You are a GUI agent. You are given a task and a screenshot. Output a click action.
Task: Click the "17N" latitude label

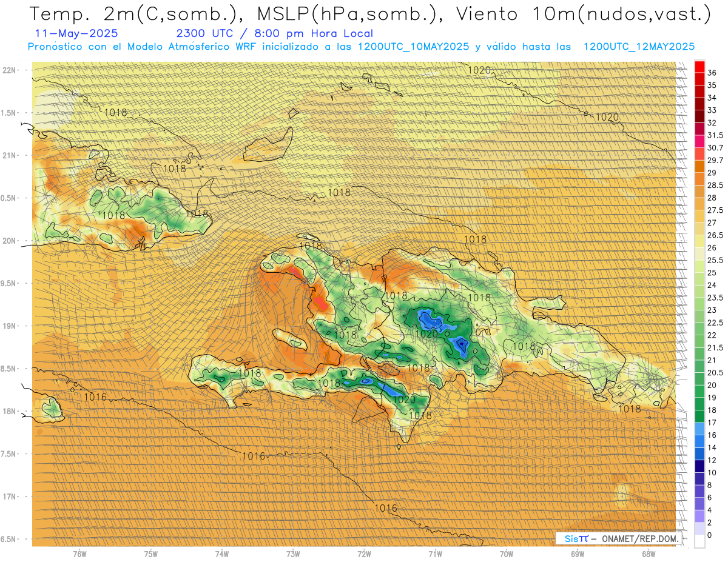(10, 497)
